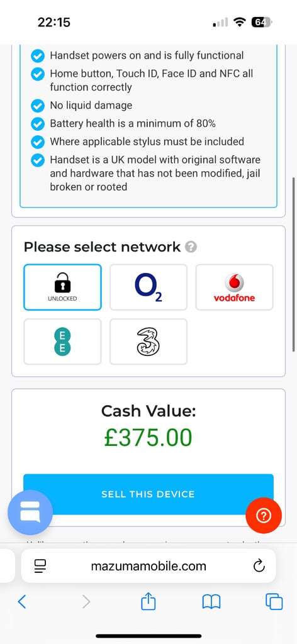The width and height of the screenshot is (297, 644).
Task: Choose the O2 network tile
Action: tap(148, 287)
